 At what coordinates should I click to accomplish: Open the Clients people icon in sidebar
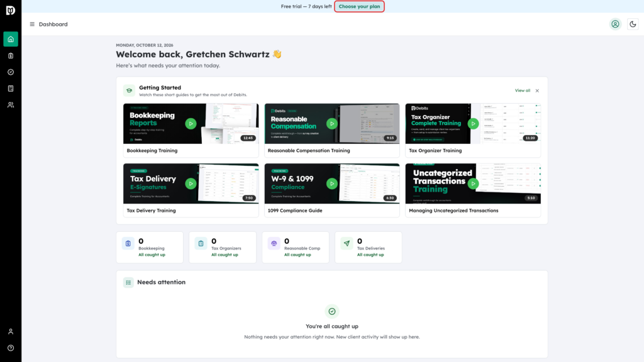(x=11, y=105)
